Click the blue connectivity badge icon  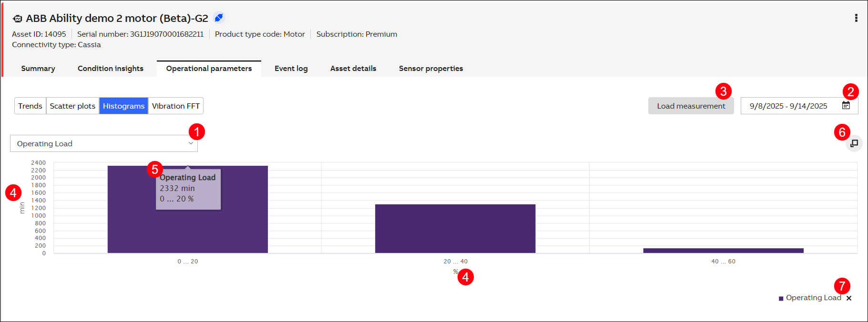coord(219,18)
